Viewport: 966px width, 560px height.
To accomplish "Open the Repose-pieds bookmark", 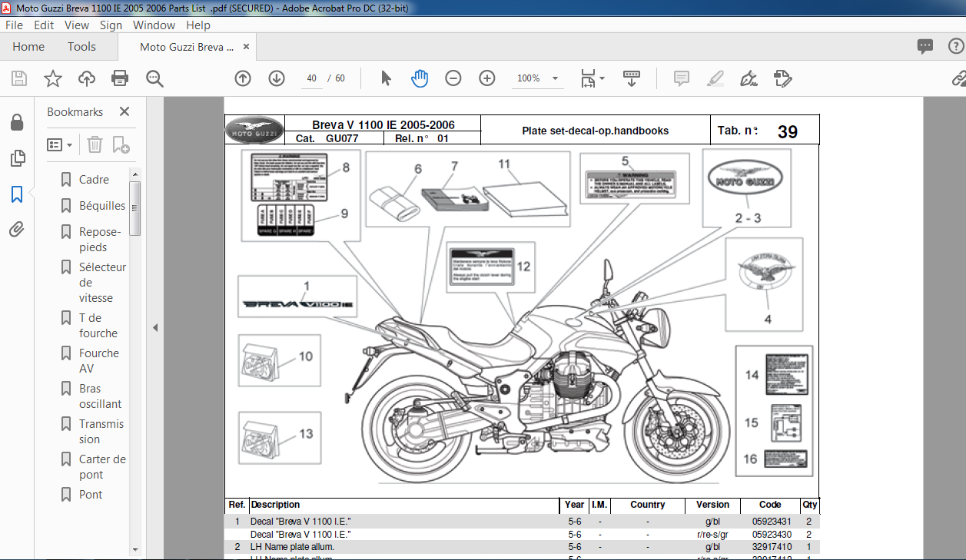I will [100, 240].
